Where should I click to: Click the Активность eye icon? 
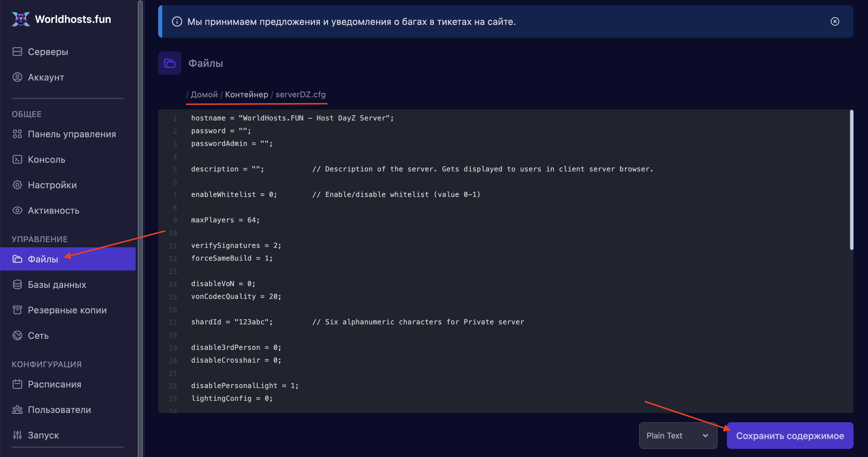pyautogui.click(x=17, y=211)
